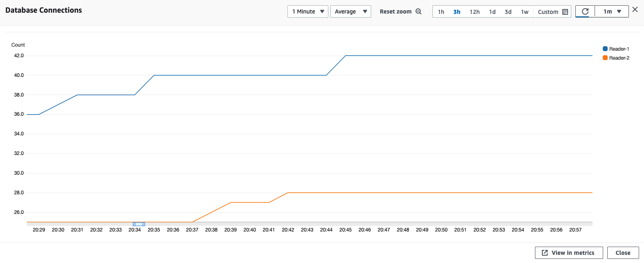Select the 1h time range
The width and height of the screenshot is (644, 263).
pos(441,12)
